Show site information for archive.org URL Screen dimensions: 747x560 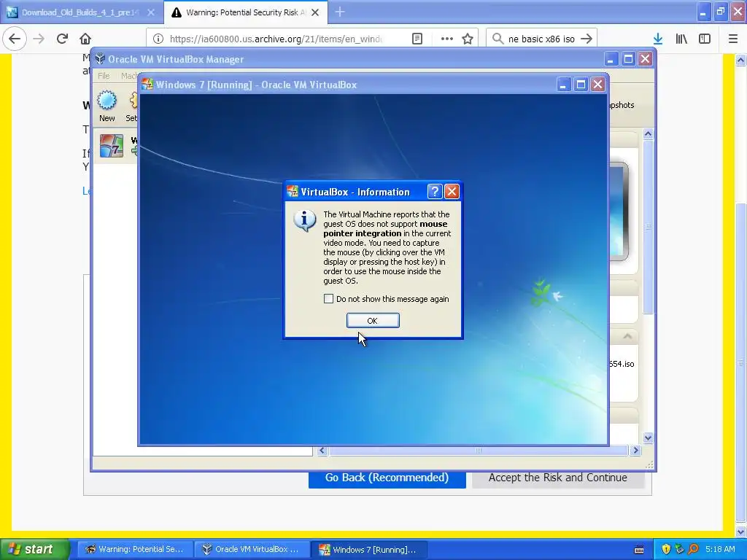pos(158,39)
